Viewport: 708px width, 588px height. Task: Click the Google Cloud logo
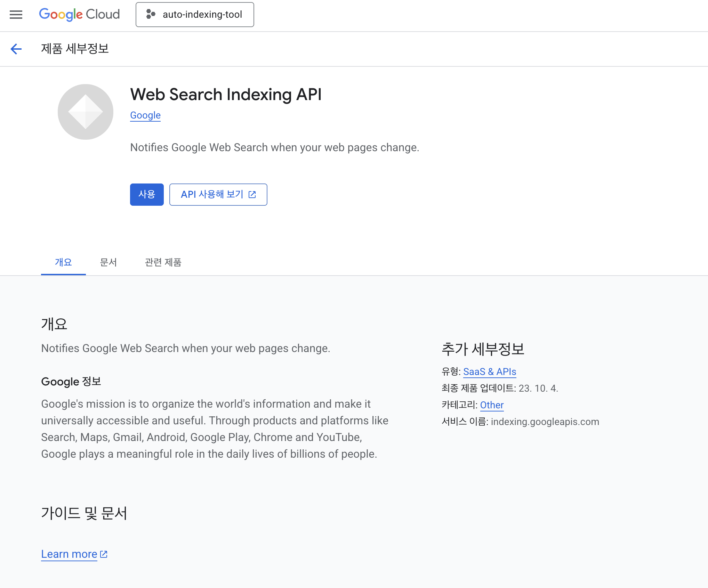click(x=79, y=15)
